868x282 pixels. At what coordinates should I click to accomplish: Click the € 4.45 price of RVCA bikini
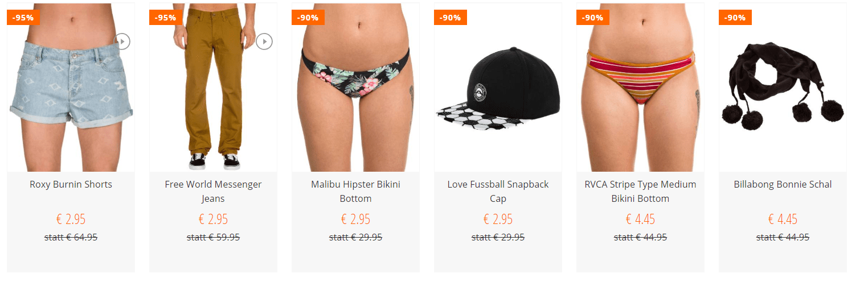pos(641,219)
